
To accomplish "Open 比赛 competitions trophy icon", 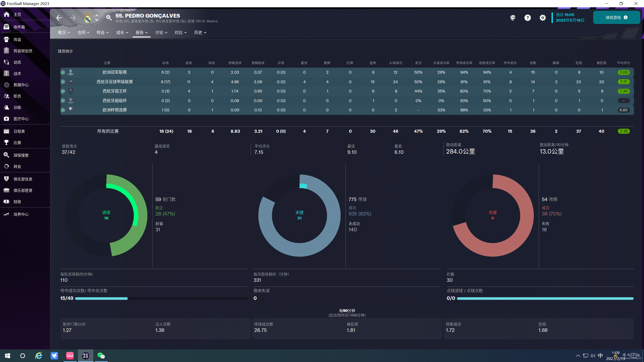I will point(7,143).
